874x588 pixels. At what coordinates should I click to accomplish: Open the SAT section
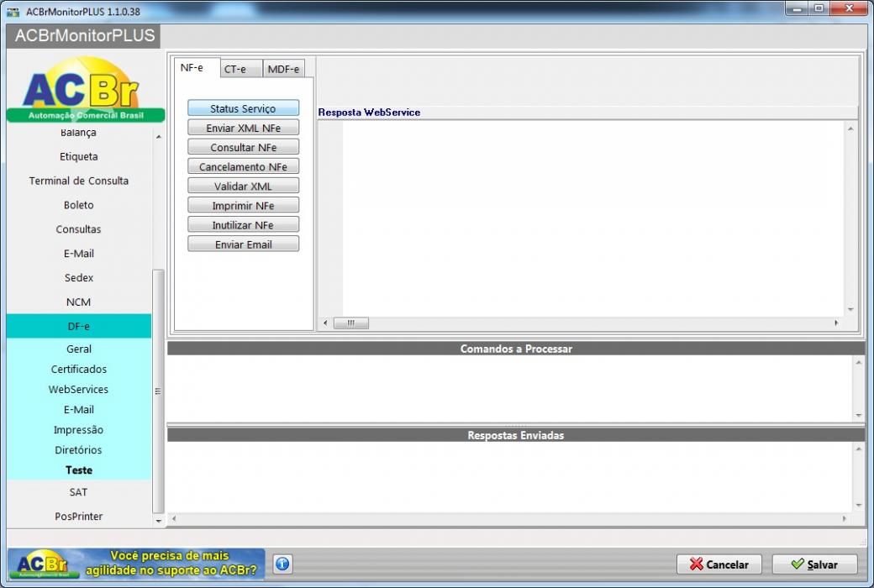(79, 492)
